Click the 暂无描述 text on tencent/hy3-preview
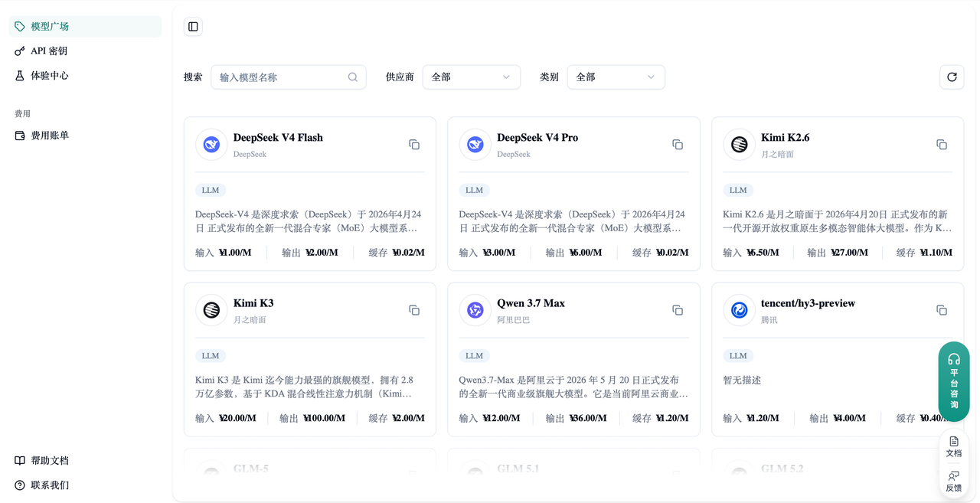 pyautogui.click(x=742, y=381)
